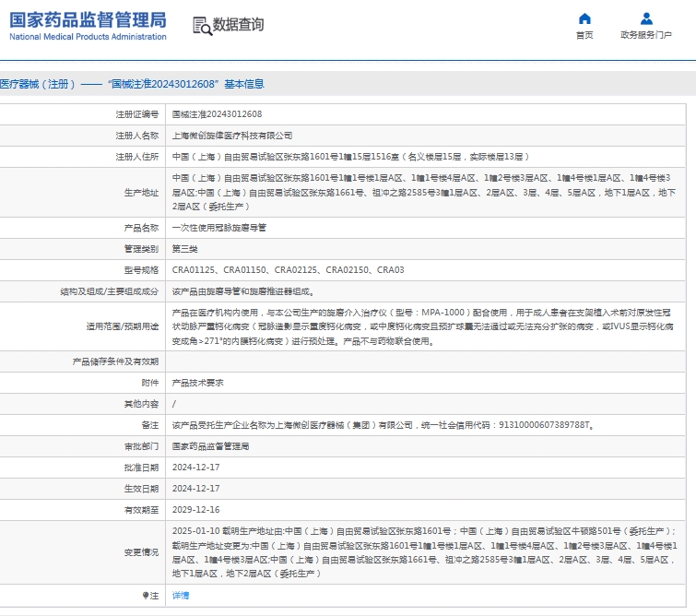Click the 产品名称 row label
Image resolution: width=696 pixels, height=616 pixels.
[x=141, y=229]
